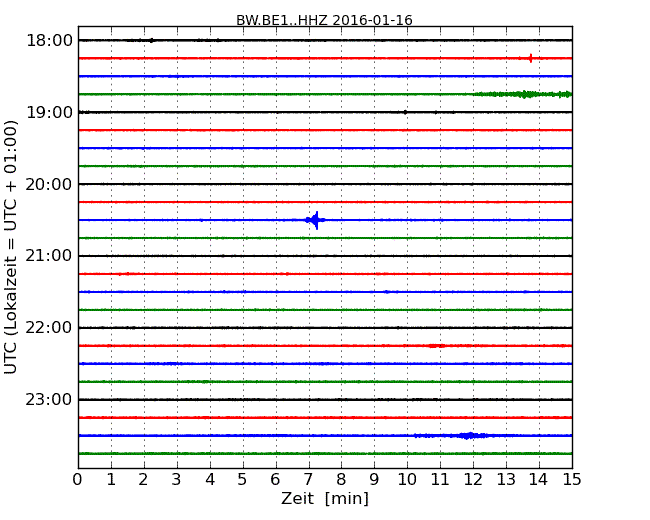Click the x-axis tick label 5
Viewport: 650px width, 520px height.
click(243, 479)
